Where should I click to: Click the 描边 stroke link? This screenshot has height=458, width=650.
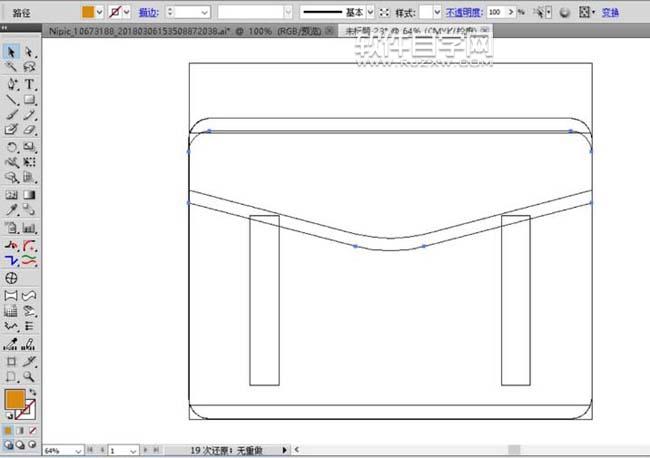147,12
